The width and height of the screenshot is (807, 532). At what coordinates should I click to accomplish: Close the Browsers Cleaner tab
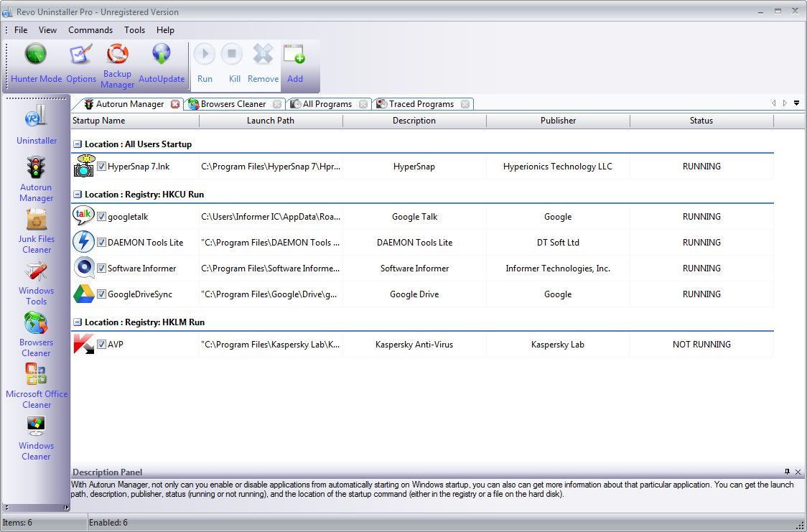278,103
